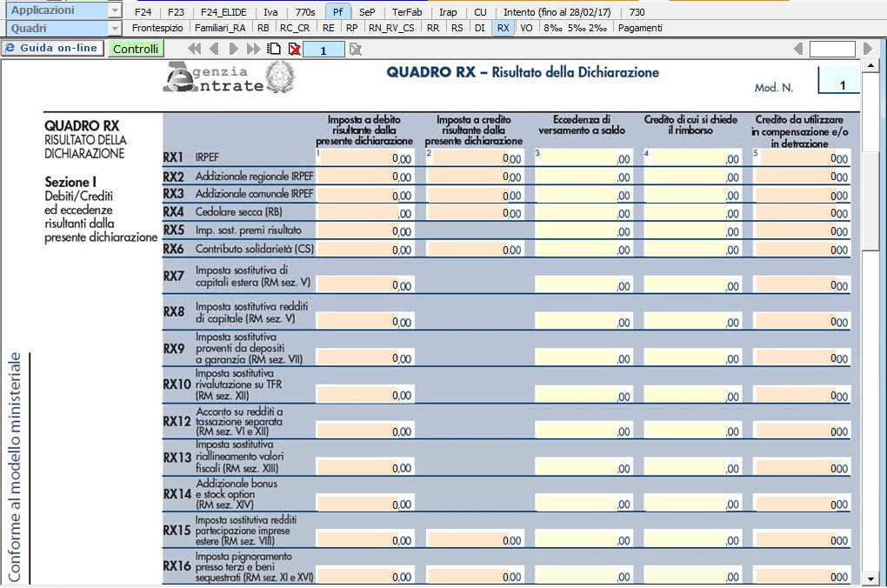The height and width of the screenshot is (588, 887).
Task: Click the scrollbar up arrow
Action: click(x=870, y=66)
